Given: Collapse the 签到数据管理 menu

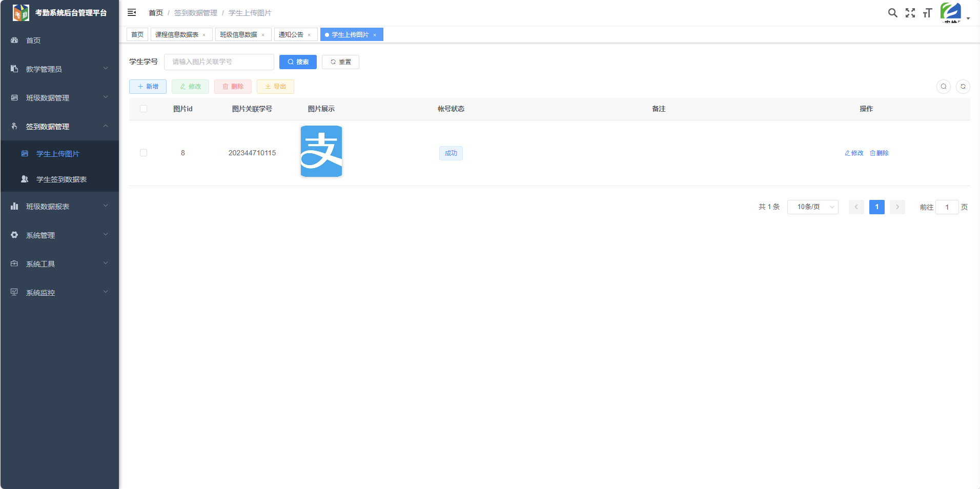Looking at the screenshot, I should [x=106, y=126].
